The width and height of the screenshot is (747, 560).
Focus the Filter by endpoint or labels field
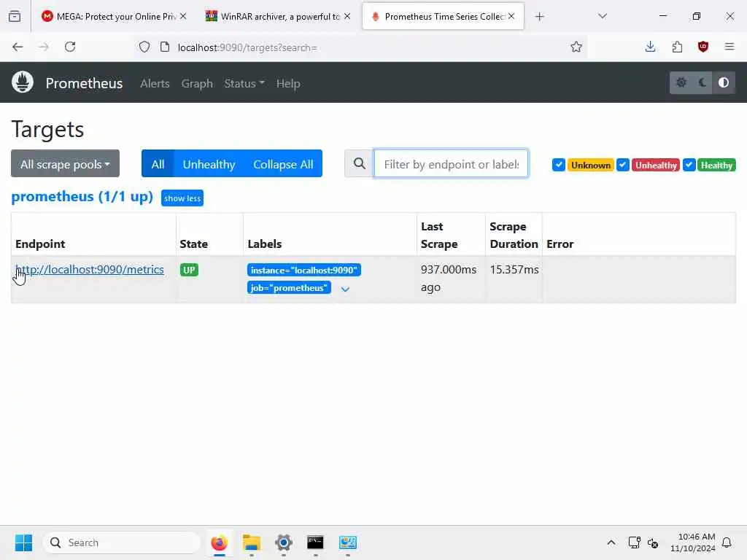pos(451,164)
